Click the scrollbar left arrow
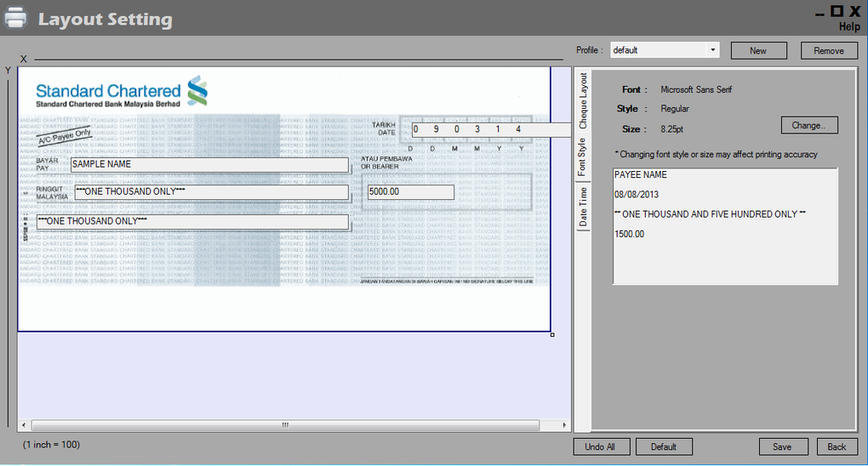Viewport: 868px width, 466px height. [x=24, y=425]
